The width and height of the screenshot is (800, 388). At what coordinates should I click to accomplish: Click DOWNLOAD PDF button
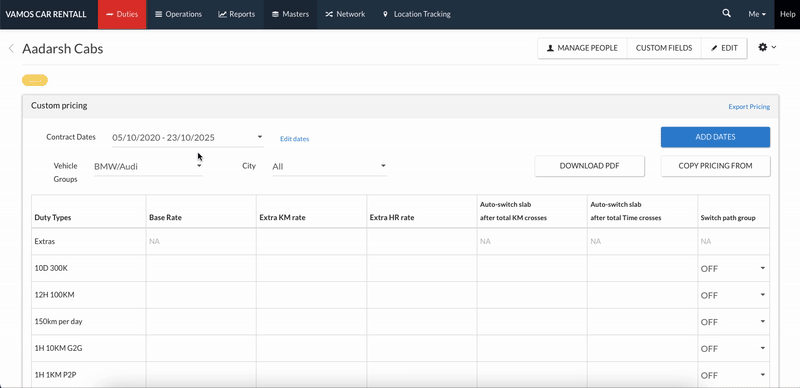589,166
